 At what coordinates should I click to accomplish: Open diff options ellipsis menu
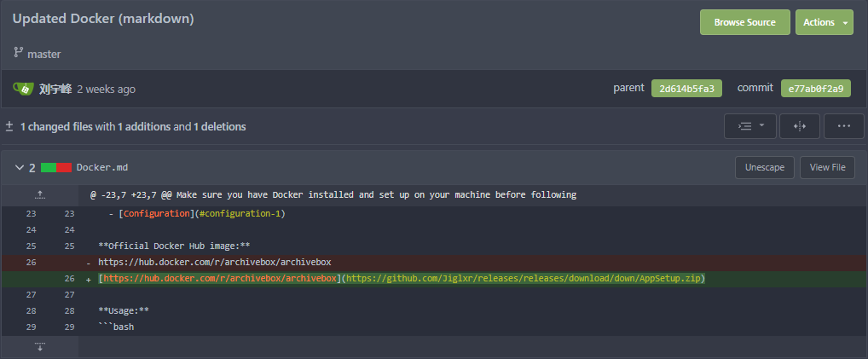point(843,126)
